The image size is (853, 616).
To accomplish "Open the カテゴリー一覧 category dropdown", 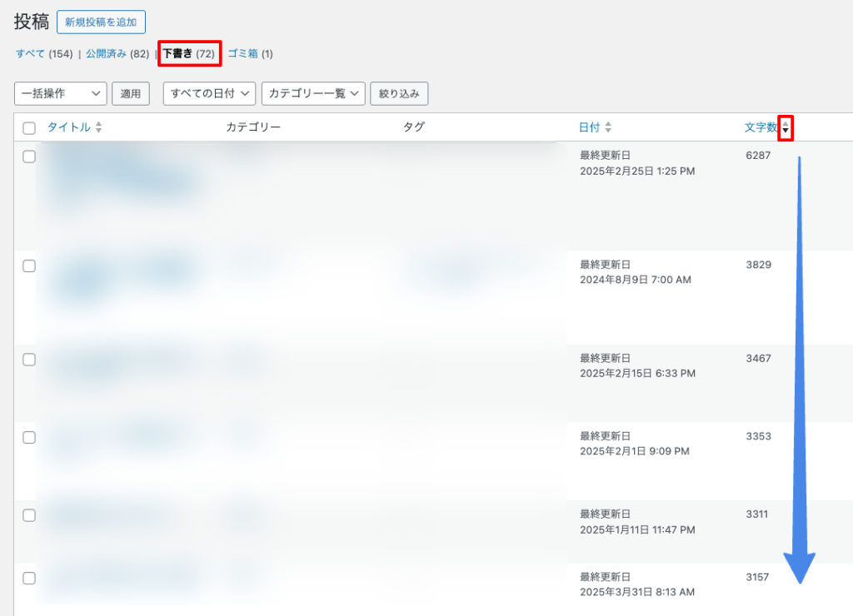I will pos(313,94).
